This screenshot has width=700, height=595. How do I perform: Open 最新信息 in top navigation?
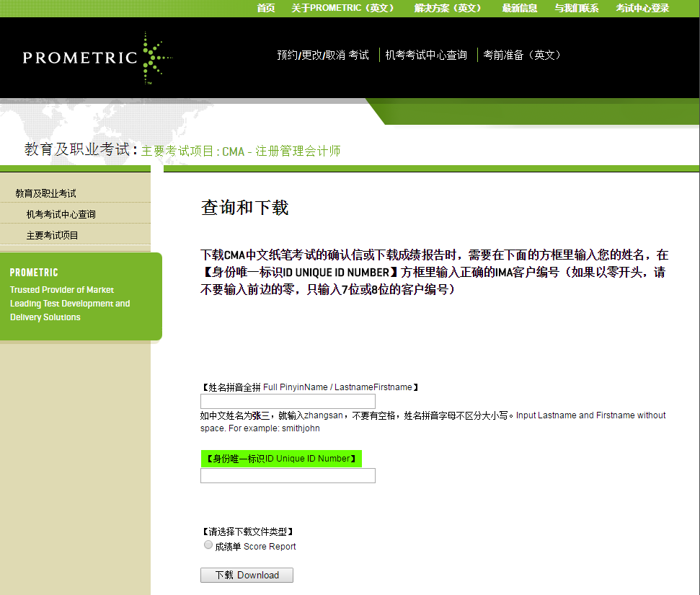tap(520, 8)
